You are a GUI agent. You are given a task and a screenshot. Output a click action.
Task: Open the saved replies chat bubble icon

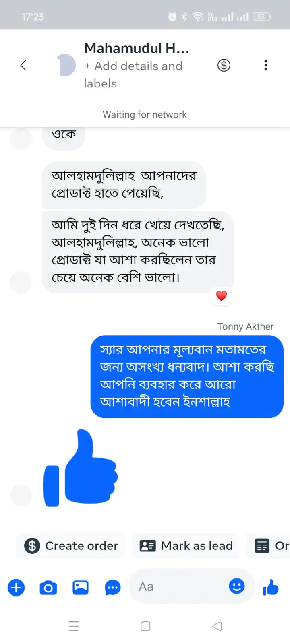click(x=113, y=588)
